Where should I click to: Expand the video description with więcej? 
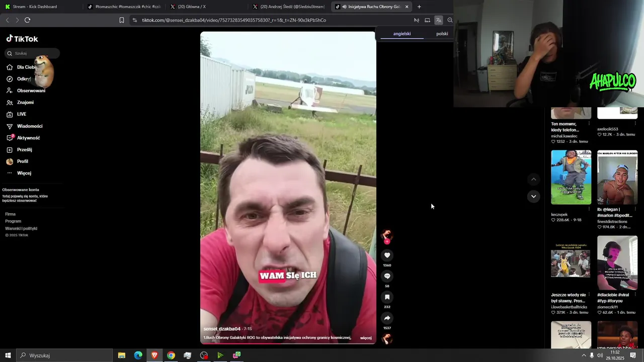(366, 338)
